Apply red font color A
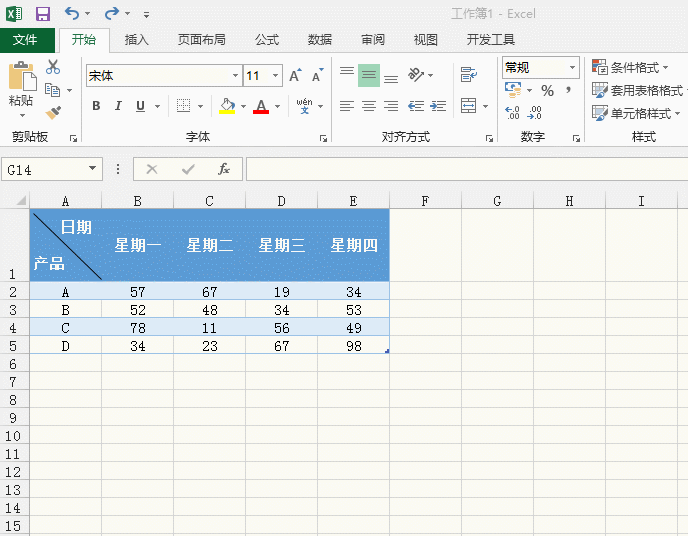 pos(261,106)
